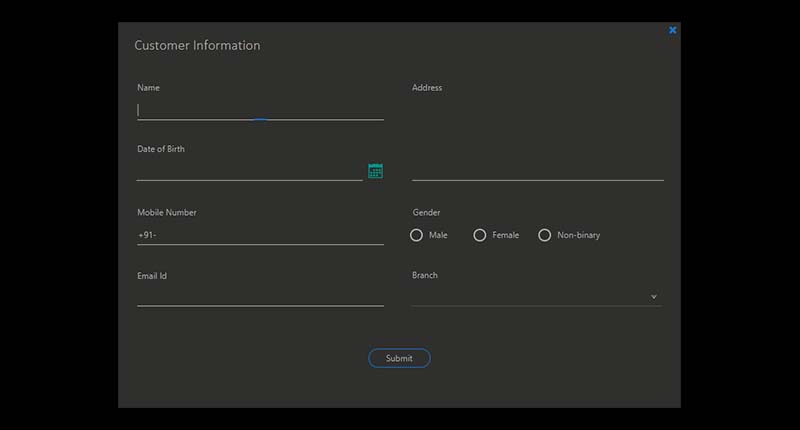Open the Date of Birth calendar picker
The image size is (800, 430).
click(x=376, y=171)
